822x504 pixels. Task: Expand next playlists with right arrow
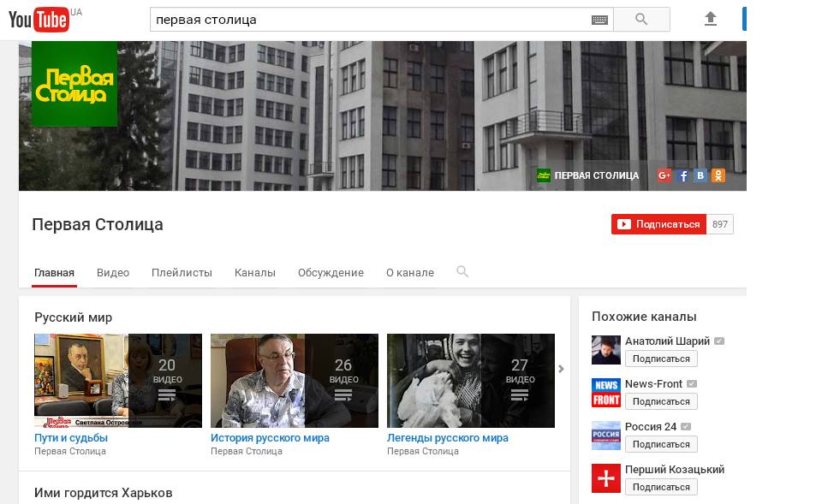pos(562,370)
